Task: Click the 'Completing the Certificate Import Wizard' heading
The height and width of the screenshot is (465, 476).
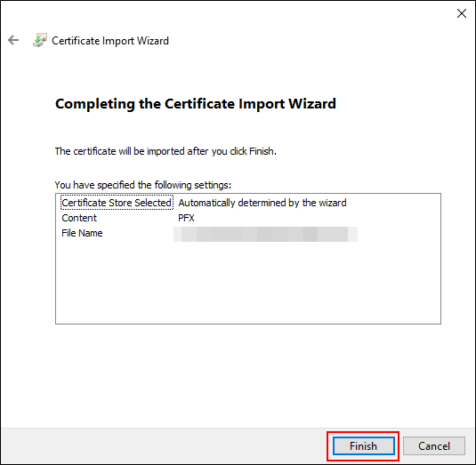Action: [x=196, y=104]
